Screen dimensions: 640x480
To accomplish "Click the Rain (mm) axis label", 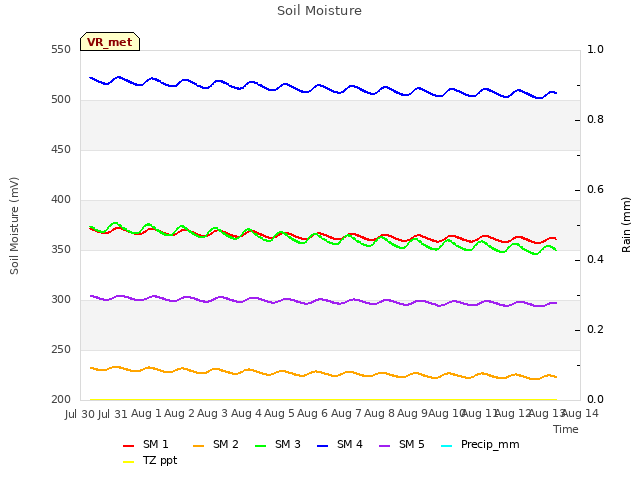I will click(626, 225).
